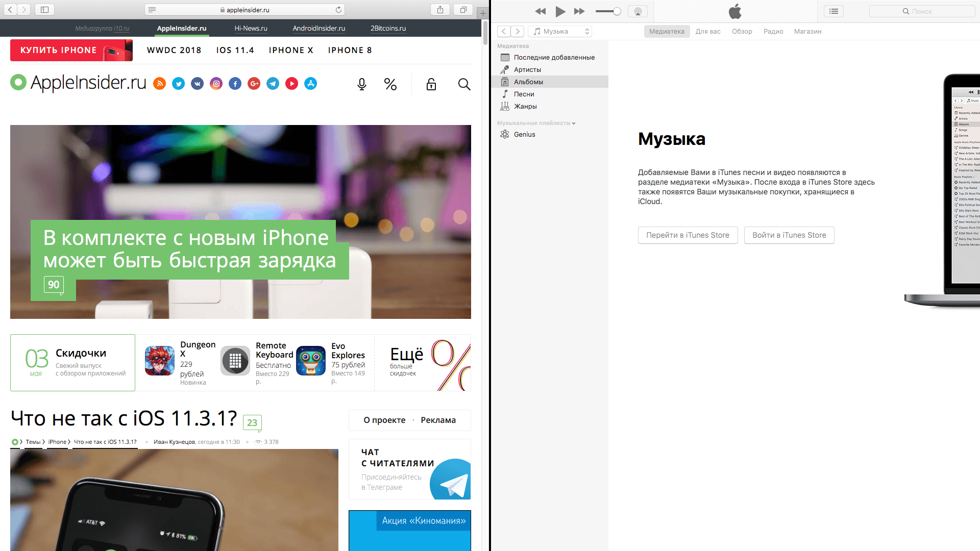Switch to Магазин tab
The height and width of the screenshot is (551, 980).
pos(807,31)
